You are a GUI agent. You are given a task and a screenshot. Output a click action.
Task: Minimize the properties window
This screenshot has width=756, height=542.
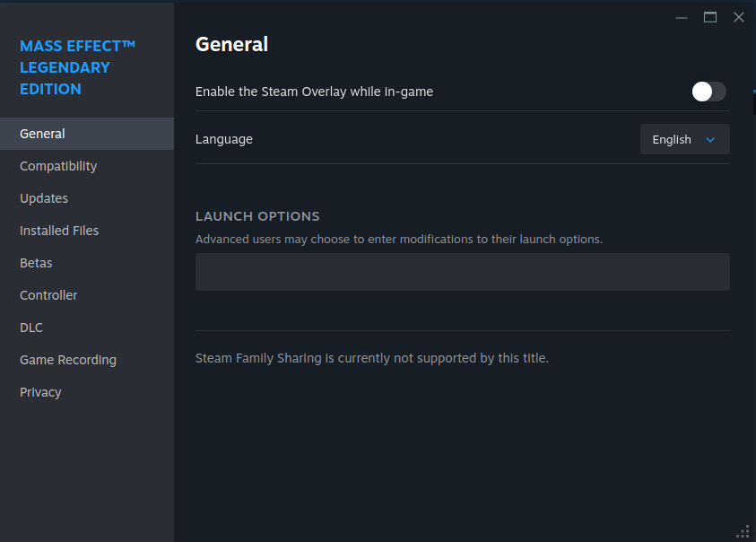tap(682, 18)
